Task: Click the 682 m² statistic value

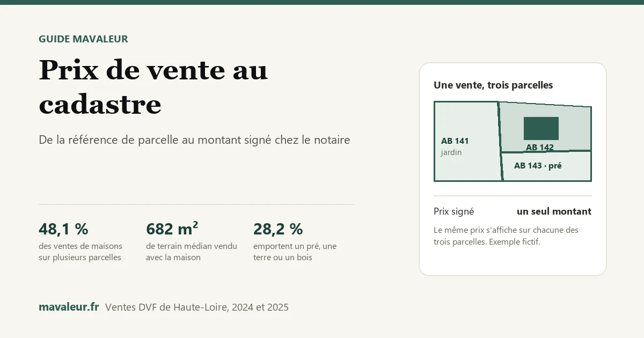Action: [172, 229]
